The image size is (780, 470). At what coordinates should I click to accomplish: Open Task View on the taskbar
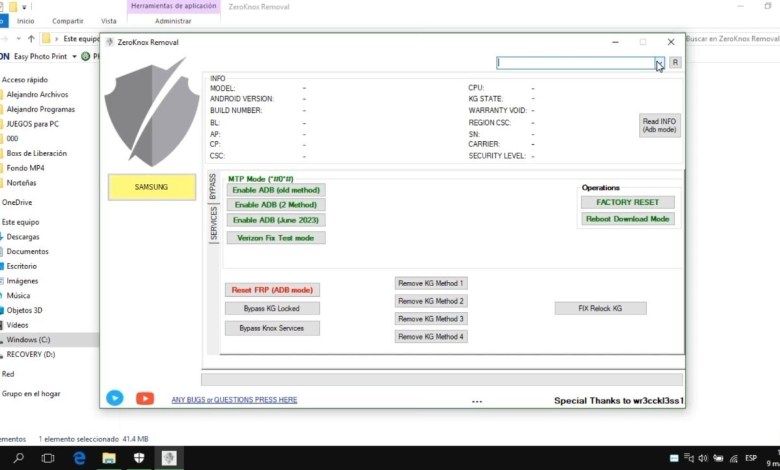pos(48,458)
